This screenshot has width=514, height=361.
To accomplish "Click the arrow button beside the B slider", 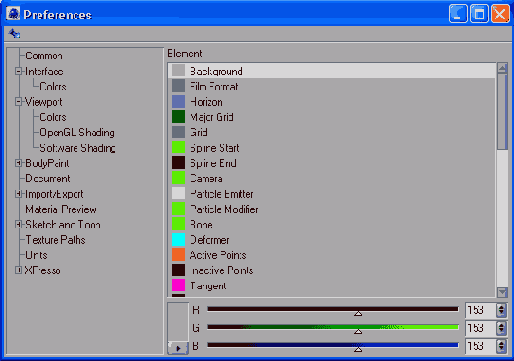I will [178, 348].
